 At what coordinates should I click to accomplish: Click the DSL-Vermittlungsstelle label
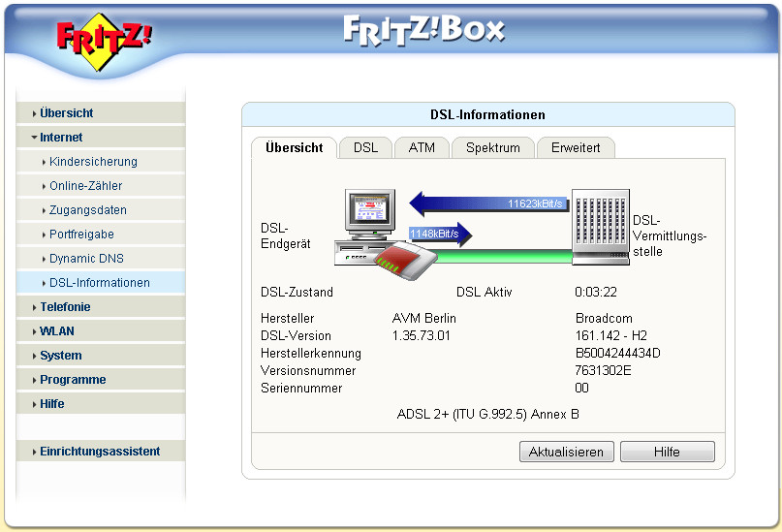[670, 235]
